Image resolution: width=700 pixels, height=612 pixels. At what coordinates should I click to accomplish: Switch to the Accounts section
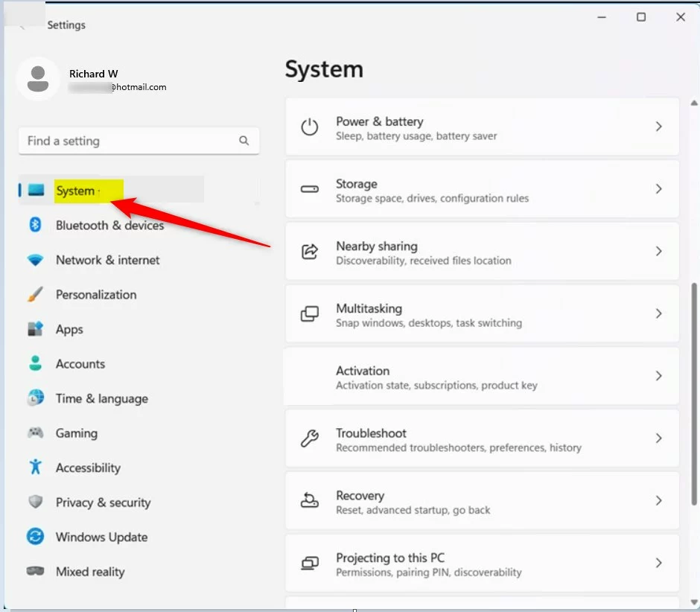(80, 364)
